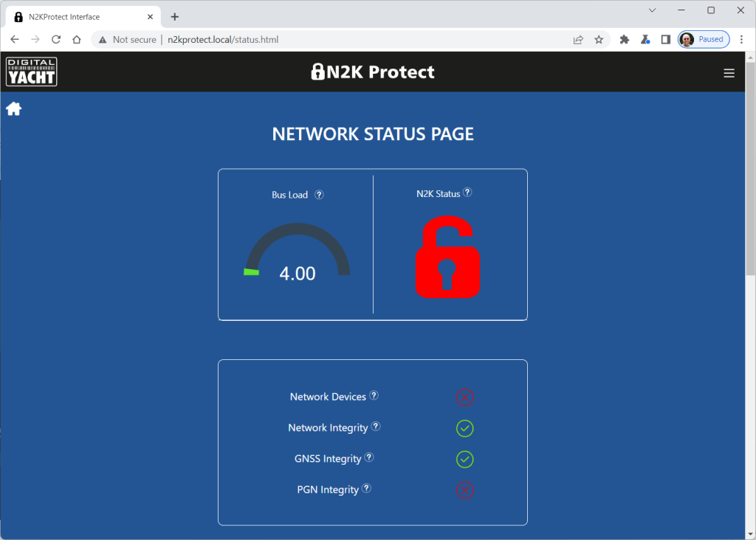Screen dimensions: 756x540
Task: Open the hamburger menu in header
Action: [729, 72]
